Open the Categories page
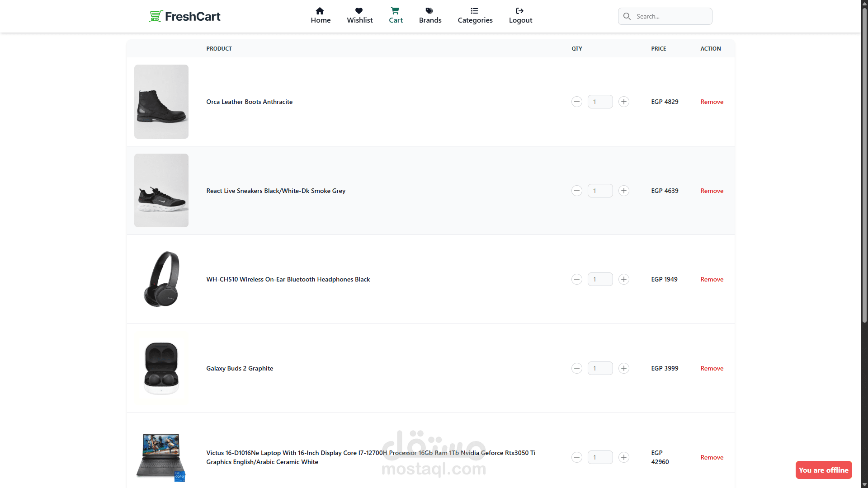The width and height of the screenshot is (868, 488). 475,16
